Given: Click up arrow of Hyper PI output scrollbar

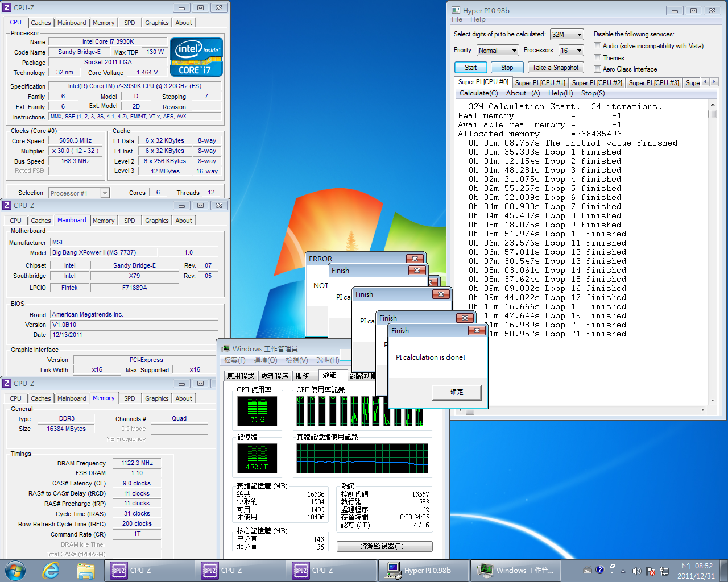Looking at the screenshot, I should [x=713, y=105].
